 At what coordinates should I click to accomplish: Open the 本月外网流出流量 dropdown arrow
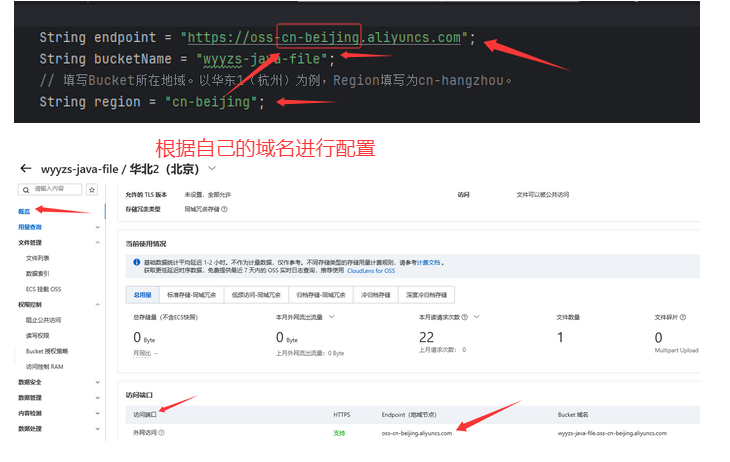pos(331,317)
